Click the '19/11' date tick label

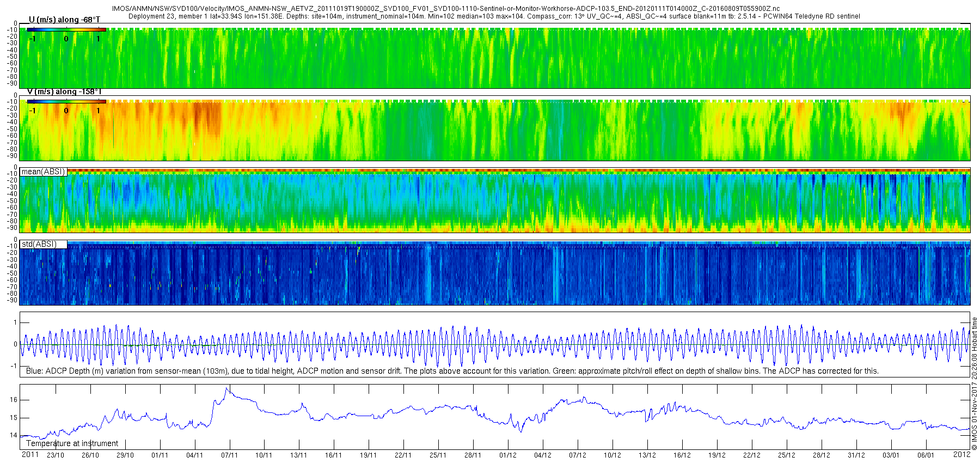coord(369,455)
